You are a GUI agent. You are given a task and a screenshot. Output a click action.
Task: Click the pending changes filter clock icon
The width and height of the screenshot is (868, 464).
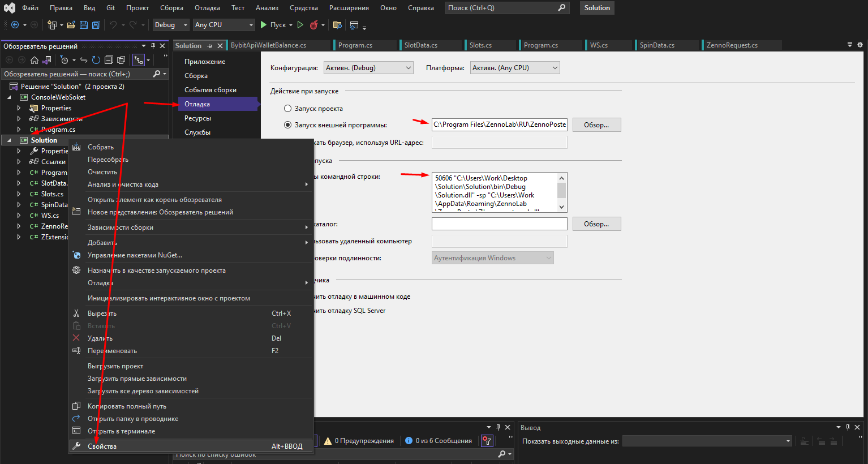64,60
